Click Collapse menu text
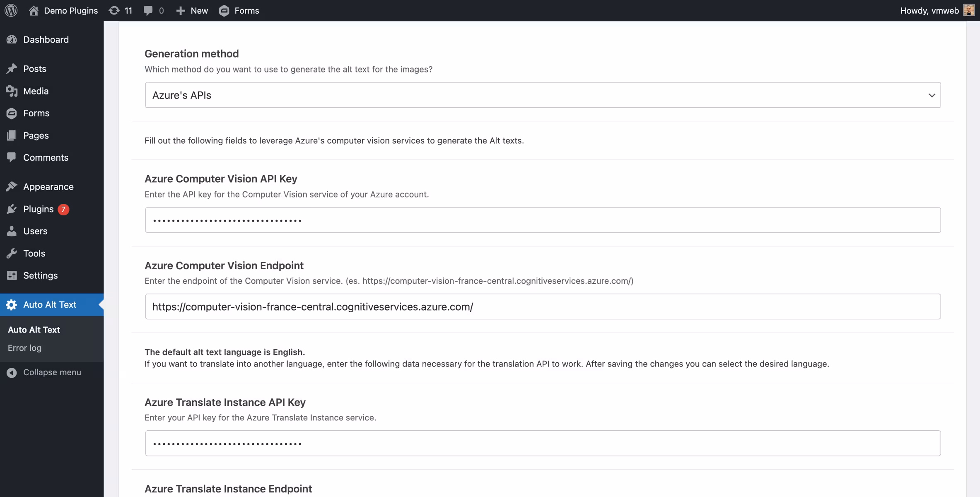This screenshot has width=980, height=497. coord(52,372)
